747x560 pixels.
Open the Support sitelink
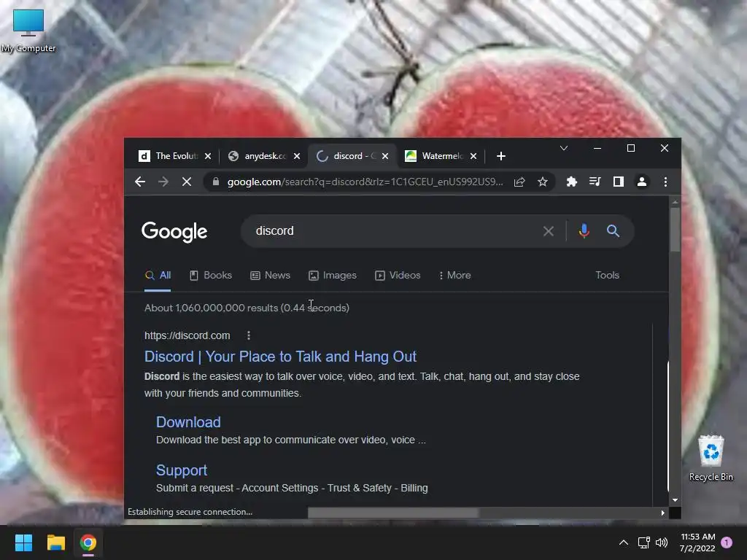pyautogui.click(x=182, y=470)
